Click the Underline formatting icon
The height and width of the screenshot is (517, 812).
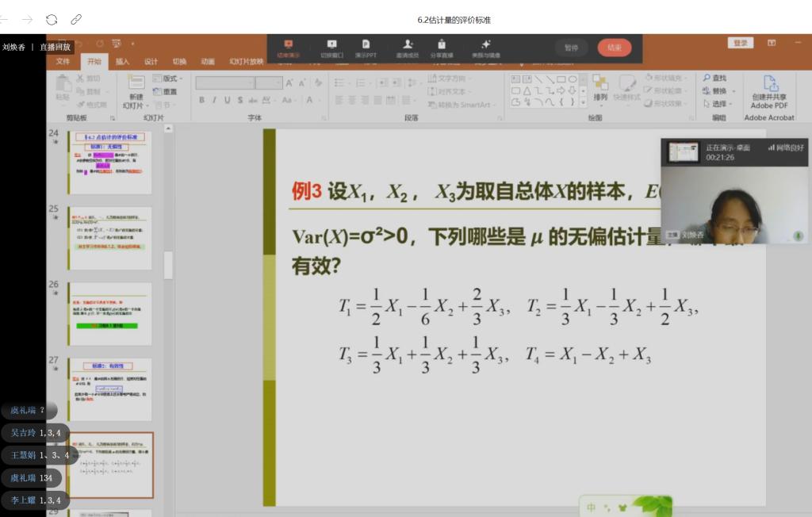227,100
